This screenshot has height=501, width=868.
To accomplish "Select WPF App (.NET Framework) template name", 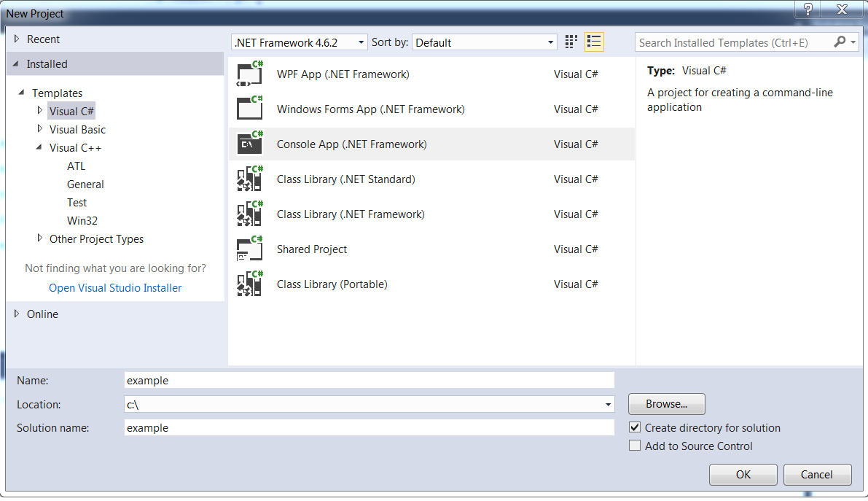I will pyautogui.click(x=343, y=74).
